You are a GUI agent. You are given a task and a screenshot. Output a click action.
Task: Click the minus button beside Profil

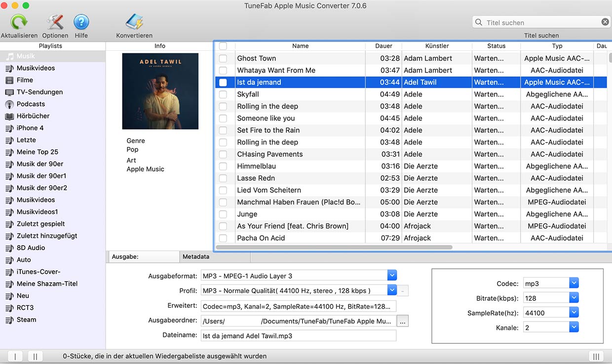click(x=403, y=291)
